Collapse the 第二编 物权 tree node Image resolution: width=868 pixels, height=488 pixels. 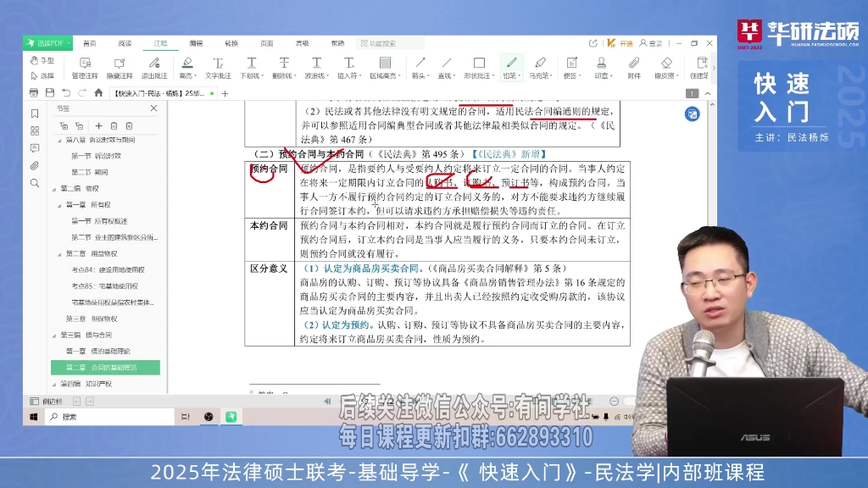(54, 189)
